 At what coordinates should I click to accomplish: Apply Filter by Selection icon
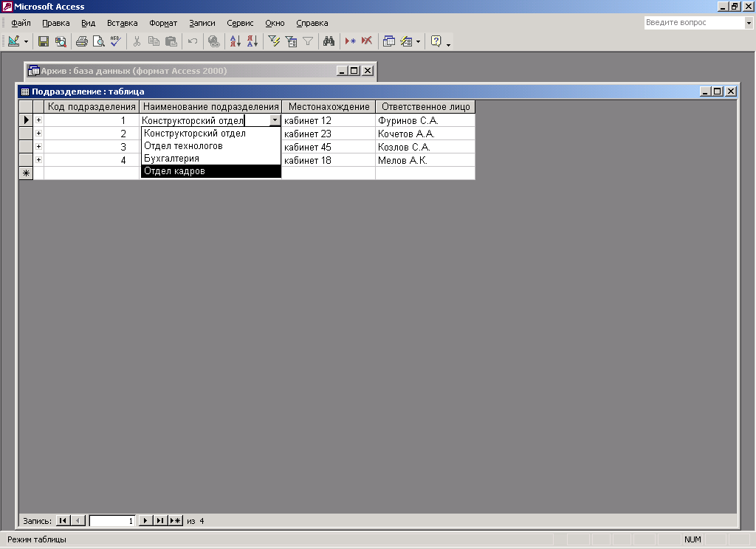pos(274,41)
